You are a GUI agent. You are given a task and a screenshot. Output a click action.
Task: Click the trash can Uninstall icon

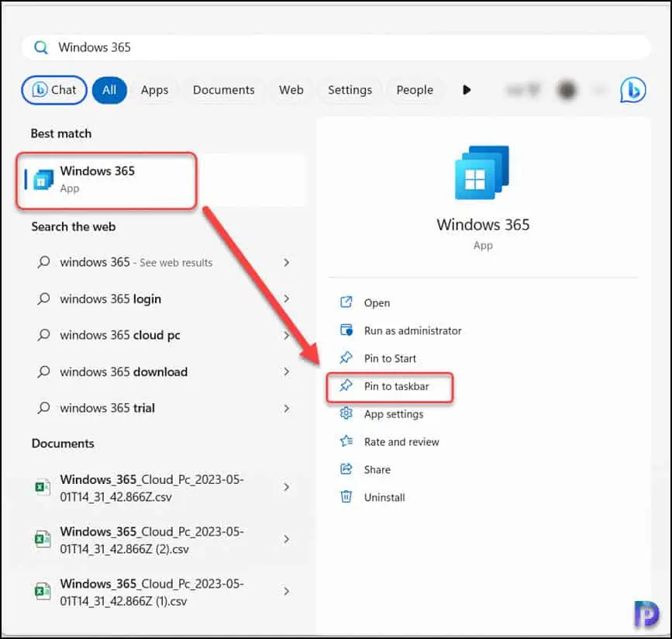click(x=346, y=496)
